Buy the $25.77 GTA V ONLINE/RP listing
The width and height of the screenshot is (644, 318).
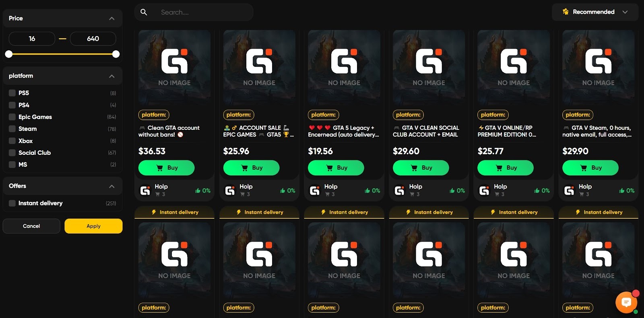(x=506, y=168)
